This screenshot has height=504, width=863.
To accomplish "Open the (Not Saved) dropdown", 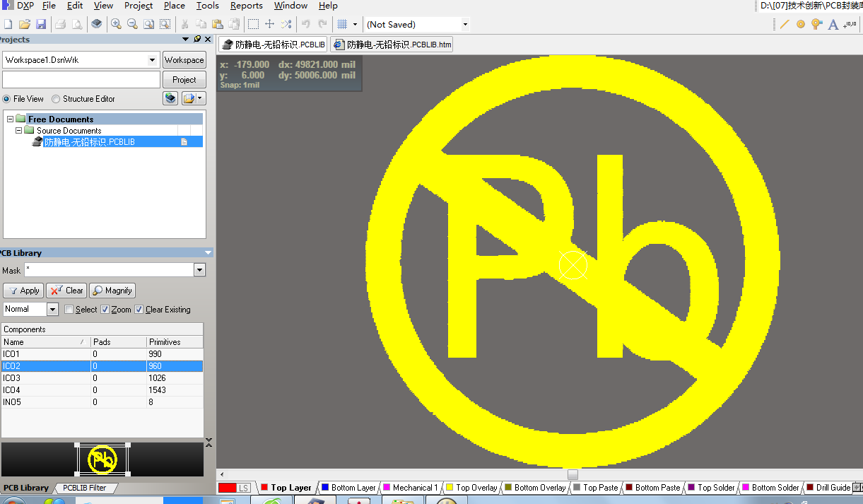I will click(464, 24).
